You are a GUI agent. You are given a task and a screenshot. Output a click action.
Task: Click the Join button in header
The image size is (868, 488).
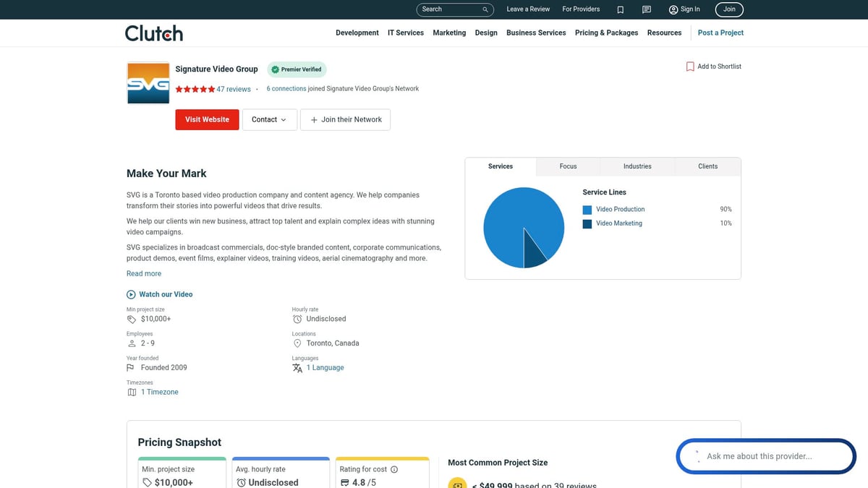pyautogui.click(x=729, y=9)
